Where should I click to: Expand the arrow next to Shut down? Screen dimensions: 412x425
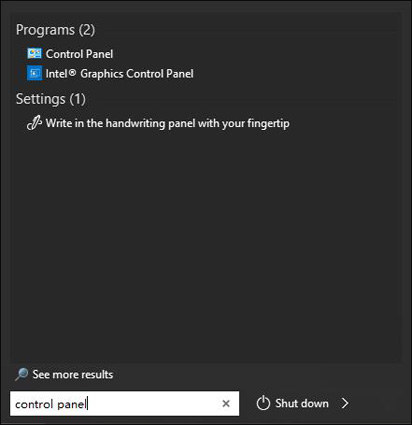point(345,403)
